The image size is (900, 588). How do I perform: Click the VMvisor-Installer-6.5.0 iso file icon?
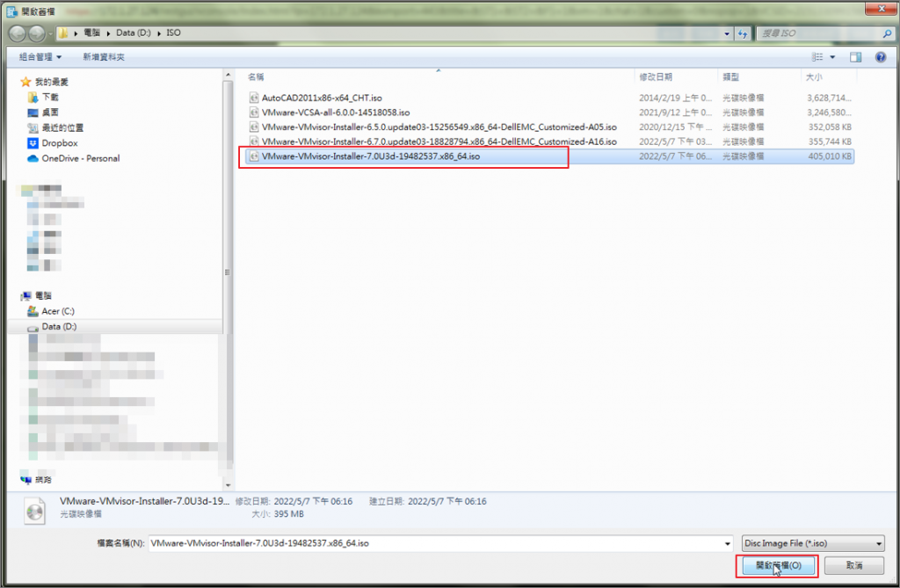pos(254,127)
